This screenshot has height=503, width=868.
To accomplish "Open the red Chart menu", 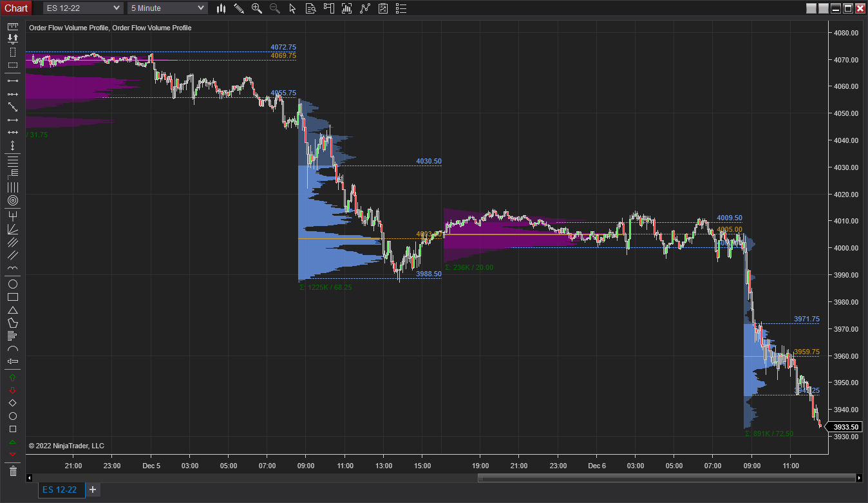I will click(16, 8).
